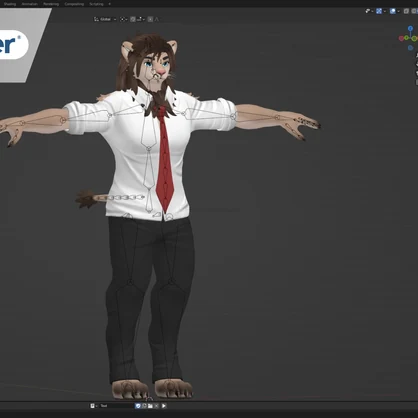Open the pivot point selector dropdown
The height and width of the screenshot is (418, 418).
pos(123,19)
